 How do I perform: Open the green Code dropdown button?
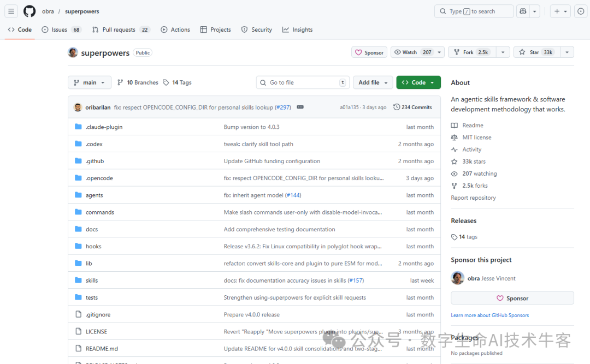[x=418, y=82]
